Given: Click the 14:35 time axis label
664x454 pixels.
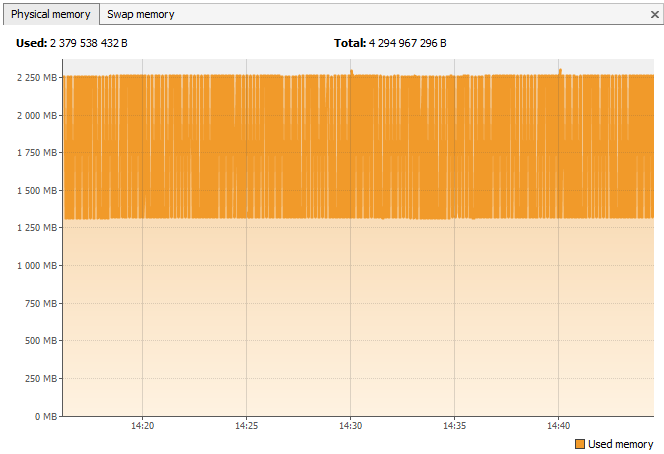Looking at the screenshot, I should click(455, 425).
